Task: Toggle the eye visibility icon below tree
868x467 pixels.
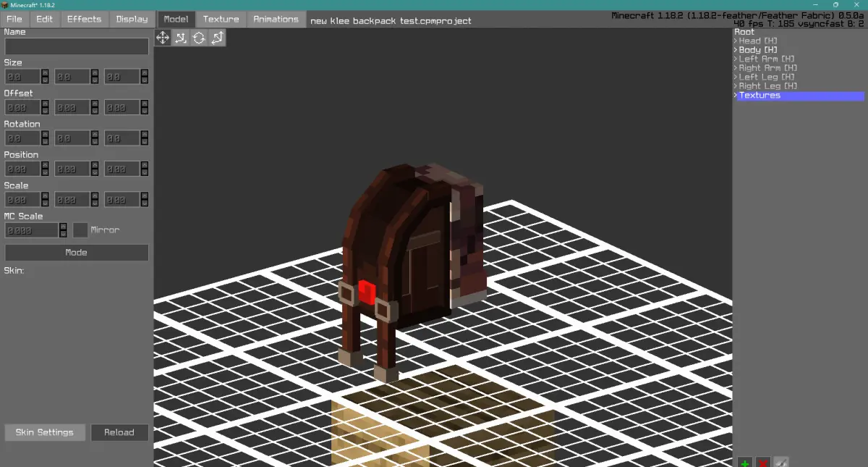Action: 780,463
